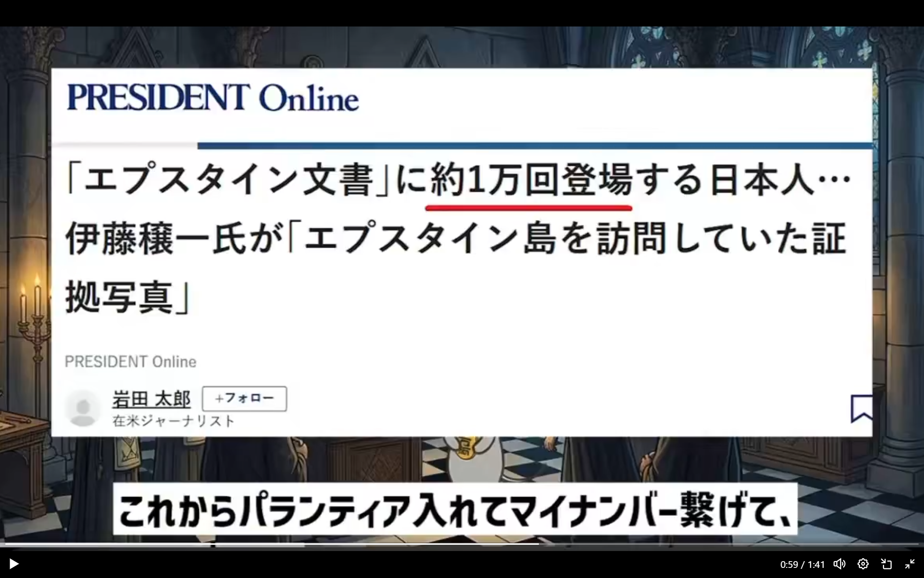Image resolution: width=924 pixels, height=578 pixels.
Task: Open the 岩田 太郎 author link
Action: (x=151, y=399)
